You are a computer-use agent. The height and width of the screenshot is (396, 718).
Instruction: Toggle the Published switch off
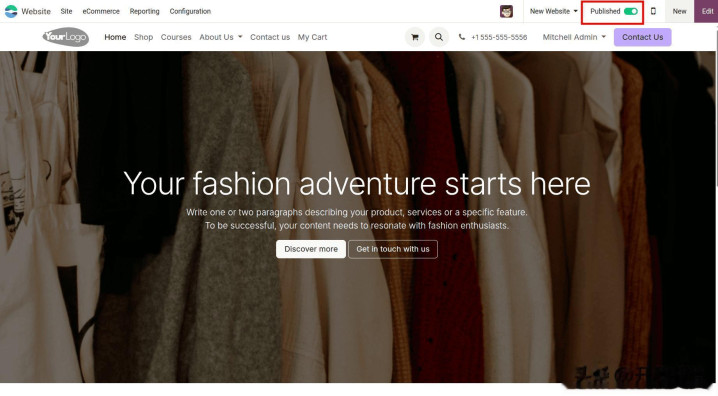coord(631,11)
